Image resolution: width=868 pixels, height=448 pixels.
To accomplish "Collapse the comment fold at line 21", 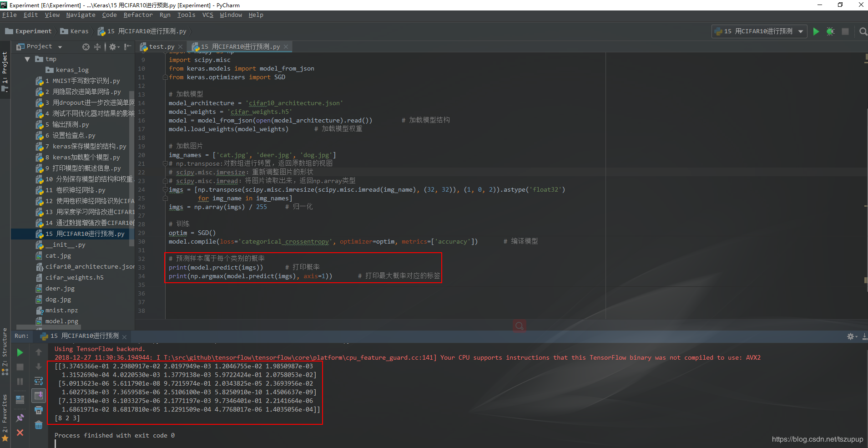I will (166, 163).
